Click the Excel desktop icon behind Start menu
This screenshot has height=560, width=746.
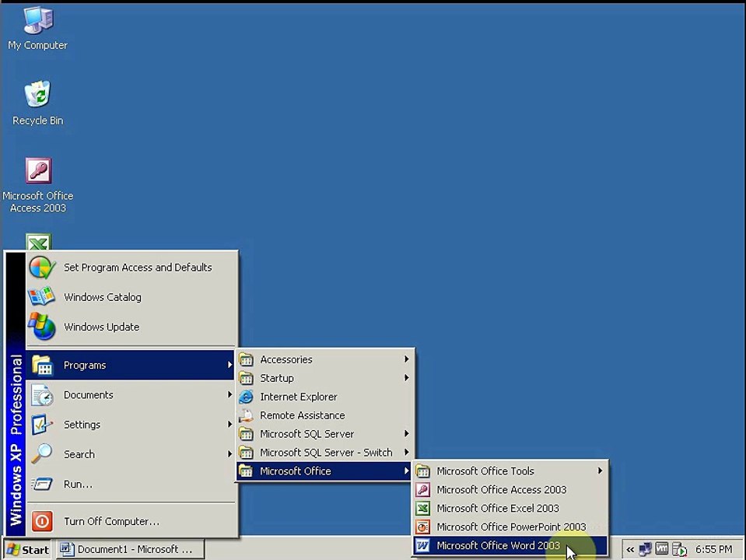38,242
